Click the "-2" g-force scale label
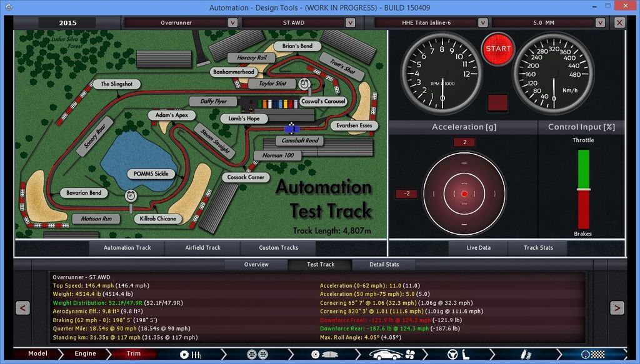Screen dimensions: 640x364 406,194
